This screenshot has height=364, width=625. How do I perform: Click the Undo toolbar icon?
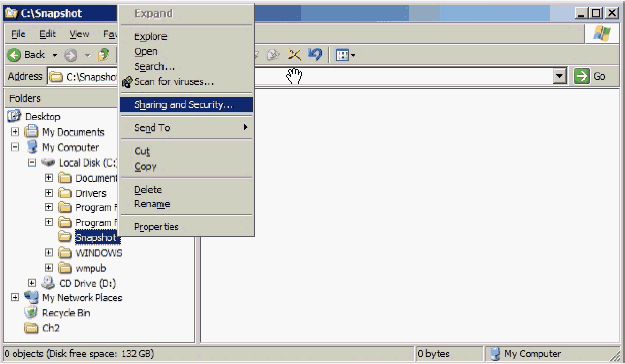(x=315, y=54)
